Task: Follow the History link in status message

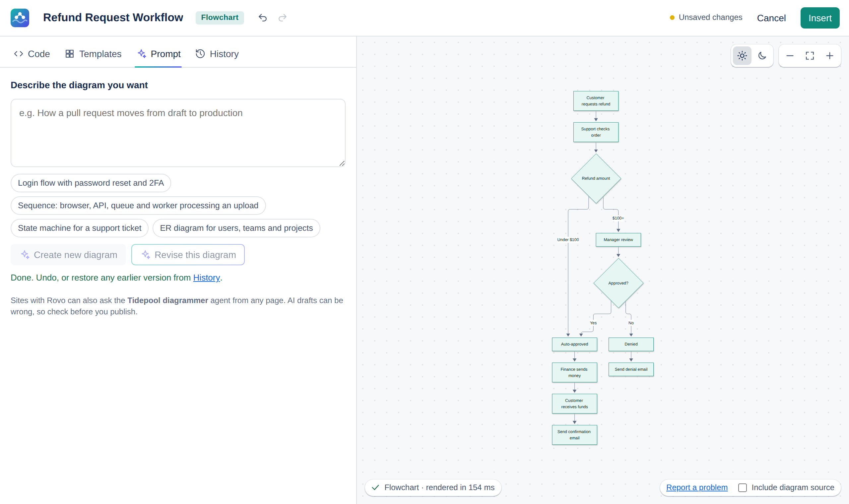Action: [207, 278]
